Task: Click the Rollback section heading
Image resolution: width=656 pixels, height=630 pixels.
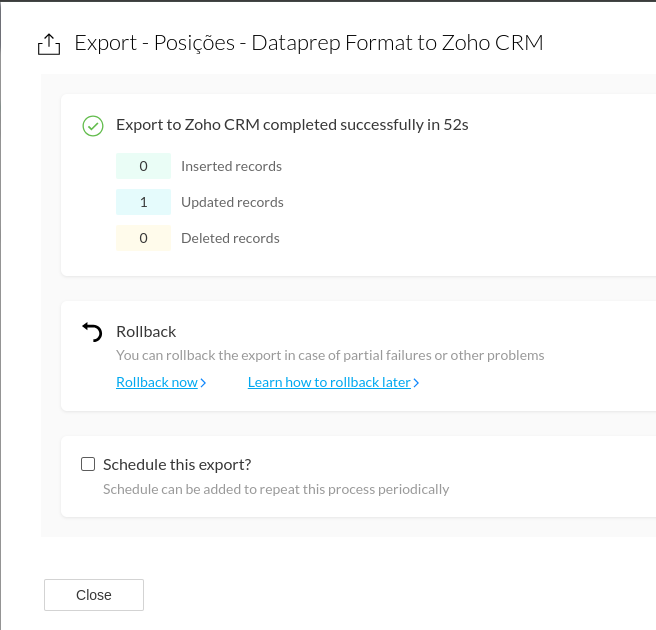Action: point(146,331)
